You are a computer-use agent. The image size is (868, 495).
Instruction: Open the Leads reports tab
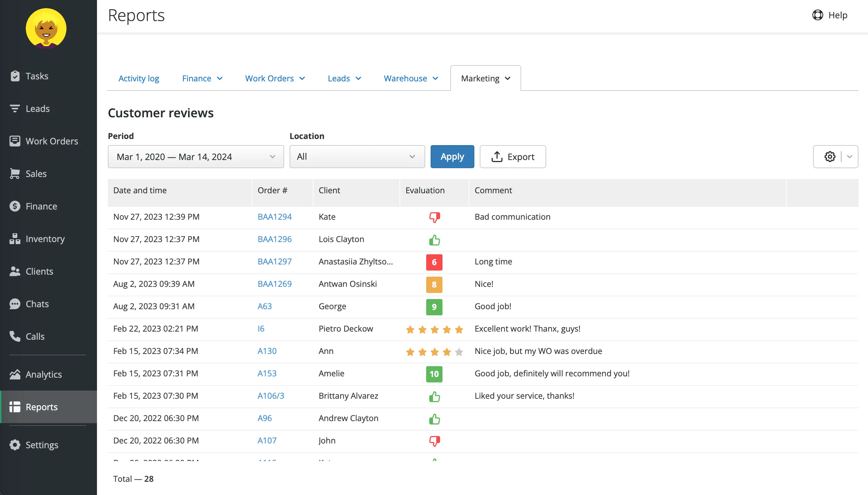[339, 79]
